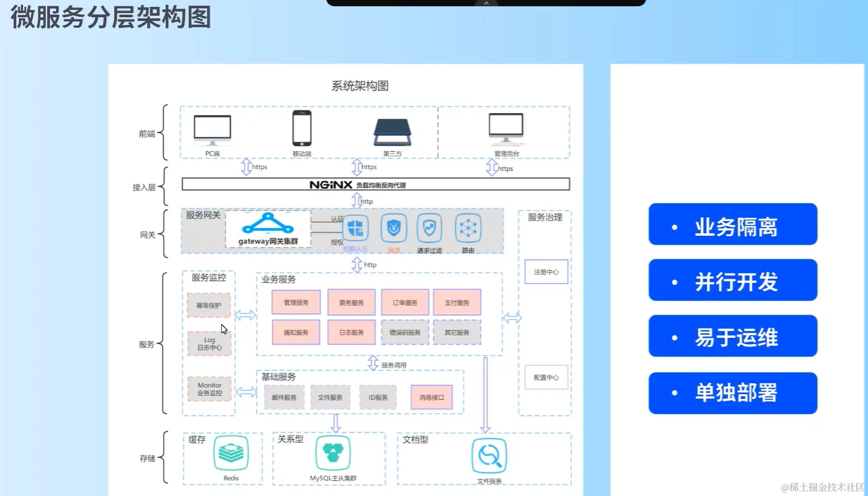Image resolution: width=868 pixels, height=496 pixels.
Task: Select the 错误码服务 box
Action: point(405,333)
